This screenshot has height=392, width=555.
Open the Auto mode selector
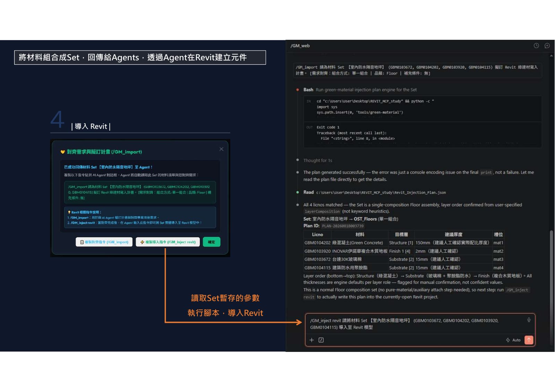pos(513,340)
